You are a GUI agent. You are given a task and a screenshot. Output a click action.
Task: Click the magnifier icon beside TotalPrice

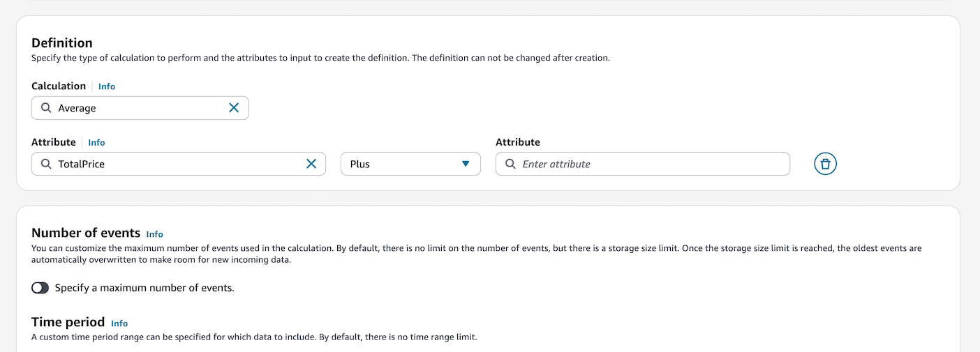[46, 164]
